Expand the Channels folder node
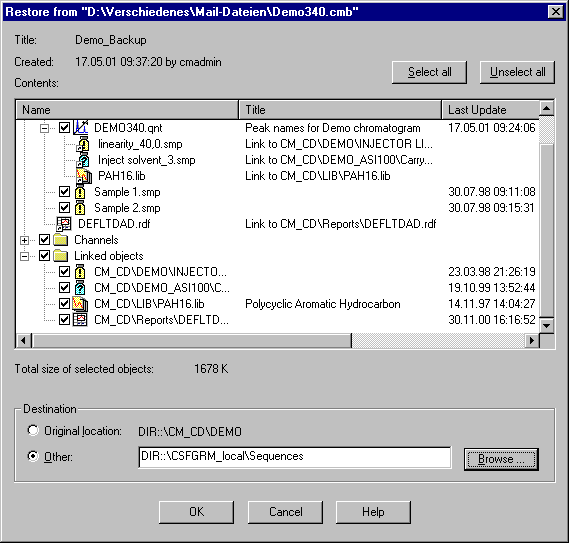Screen dimensions: 569x543 pos(25,240)
